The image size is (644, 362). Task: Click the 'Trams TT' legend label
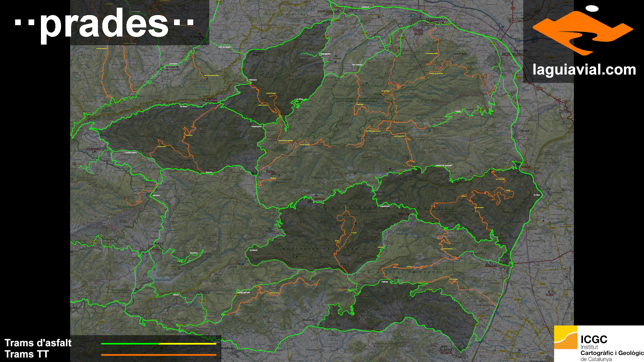(27, 354)
